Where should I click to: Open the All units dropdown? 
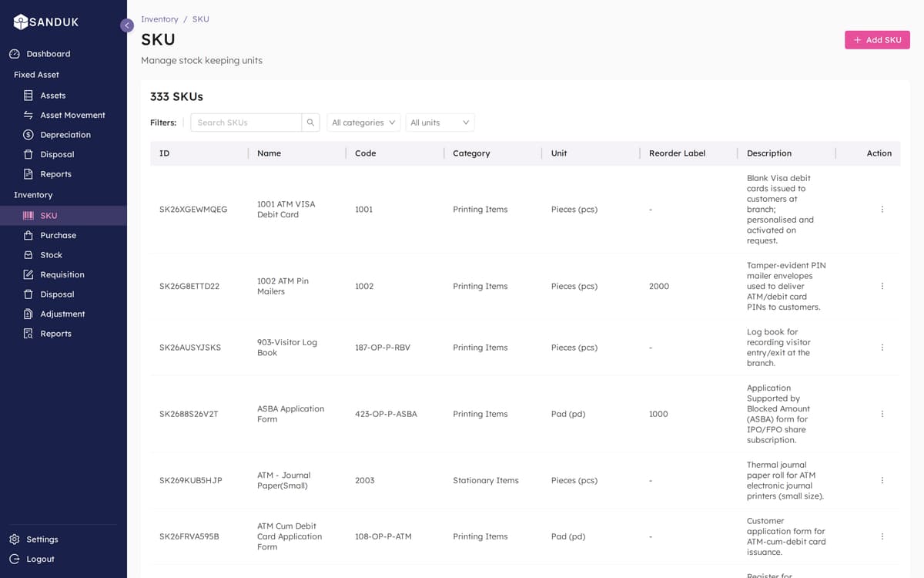440,123
